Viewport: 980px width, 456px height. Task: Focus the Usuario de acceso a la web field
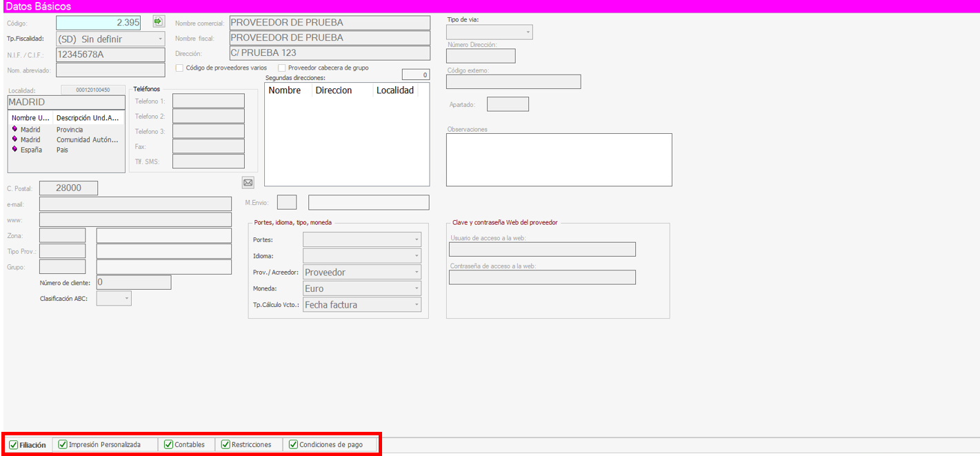(542, 250)
